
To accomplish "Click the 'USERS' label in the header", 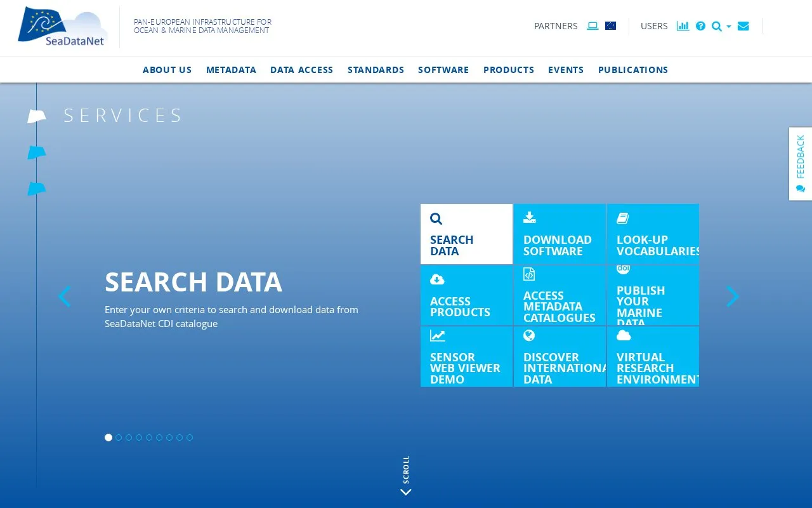I will [x=654, y=26].
